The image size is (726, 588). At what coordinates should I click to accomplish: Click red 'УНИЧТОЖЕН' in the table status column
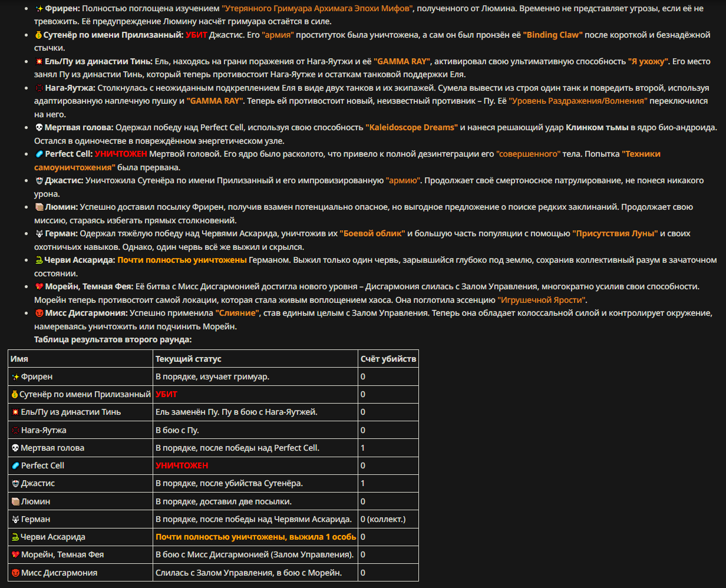[x=181, y=465]
